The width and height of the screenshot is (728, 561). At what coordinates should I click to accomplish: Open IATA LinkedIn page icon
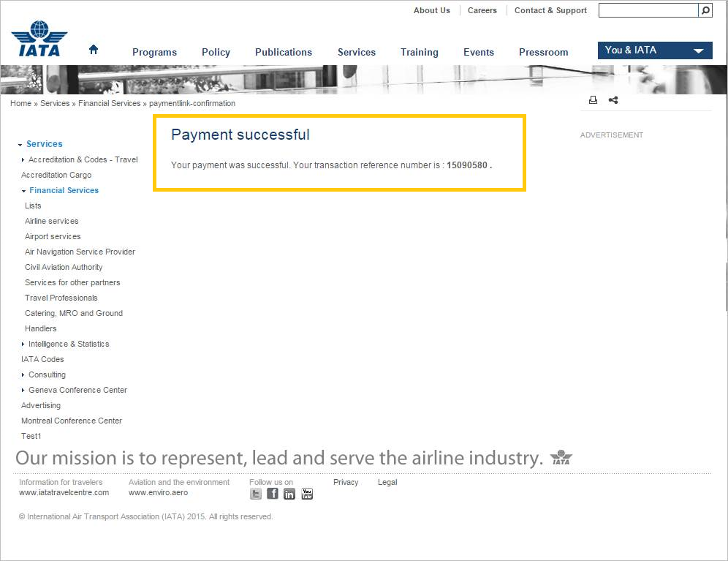coord(289,494)
